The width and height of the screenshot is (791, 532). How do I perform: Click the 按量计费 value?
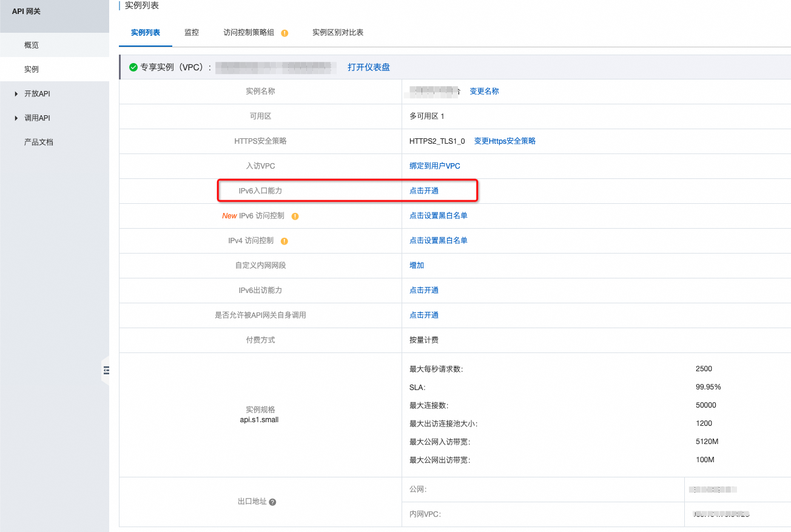pyautogui.click(x=424, y=340)
